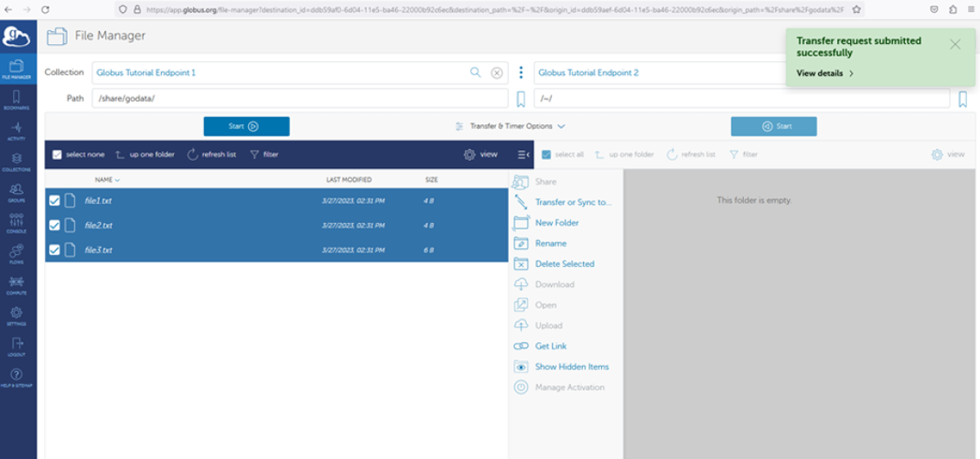Select Get Link in actions menu
980x459 pixels.
[x=550, y=346]
